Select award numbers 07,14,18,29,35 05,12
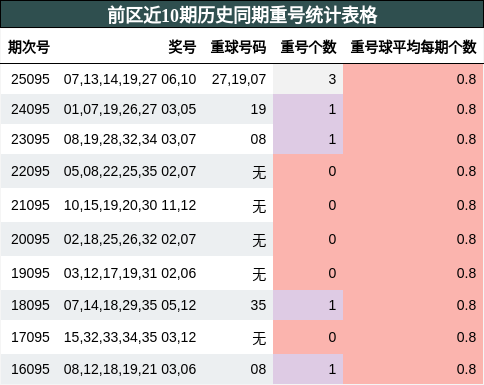Image resolution: width=484 pixels, height=385 pixels. pyautogui.click(x=130, y=305)
